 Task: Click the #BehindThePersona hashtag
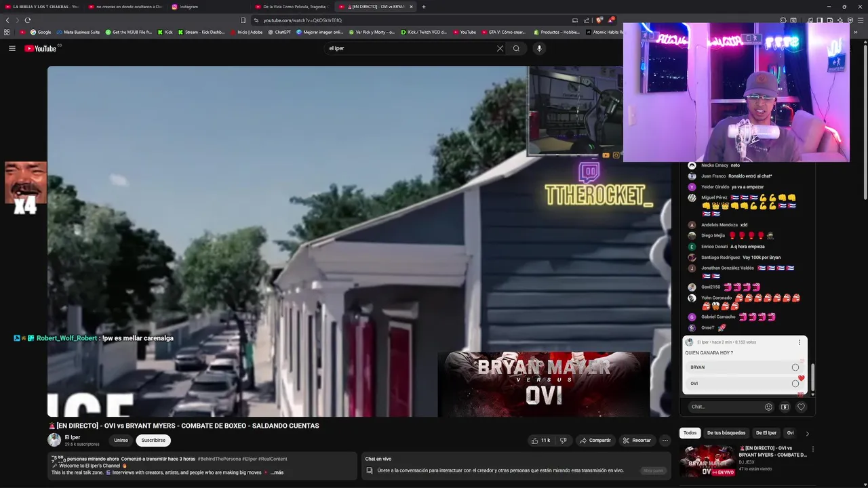(x=219, y=459)
